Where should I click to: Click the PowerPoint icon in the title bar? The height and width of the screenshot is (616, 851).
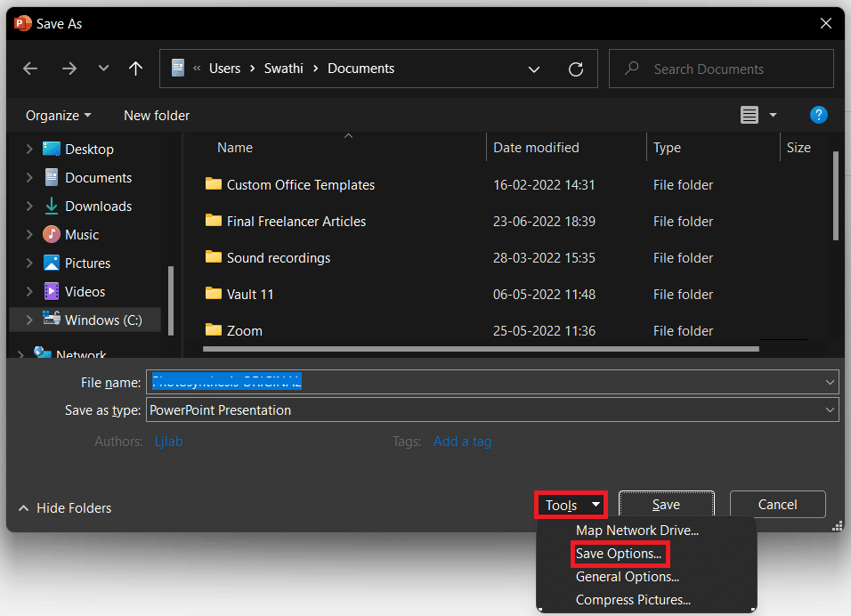point(20,22)
